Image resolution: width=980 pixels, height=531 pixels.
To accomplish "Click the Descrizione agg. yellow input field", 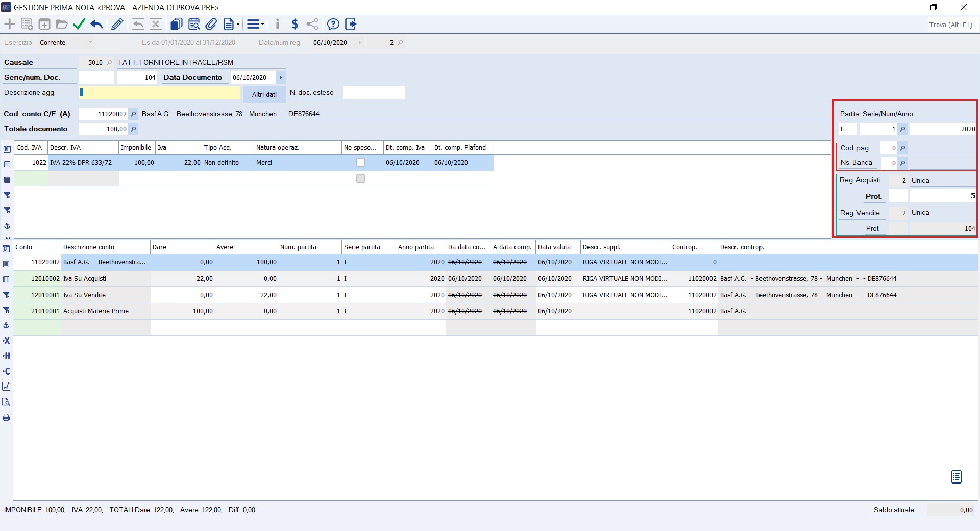I will point(160,93).
